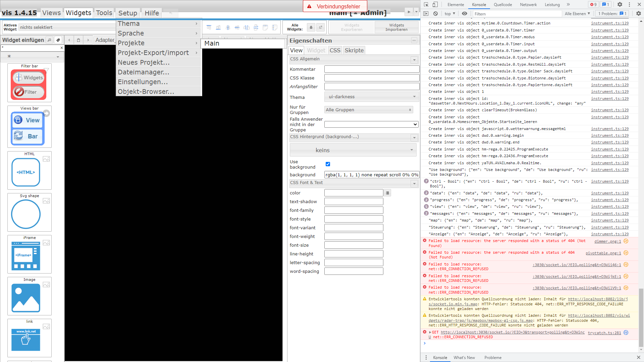Open the Thema ui-darkness dropdown
This screenshot has height=362, width=644.
point(372,97)
